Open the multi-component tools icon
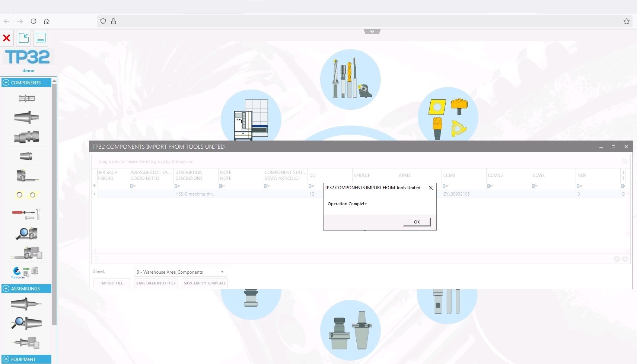 pyautogui.click(x=26, y=253)
